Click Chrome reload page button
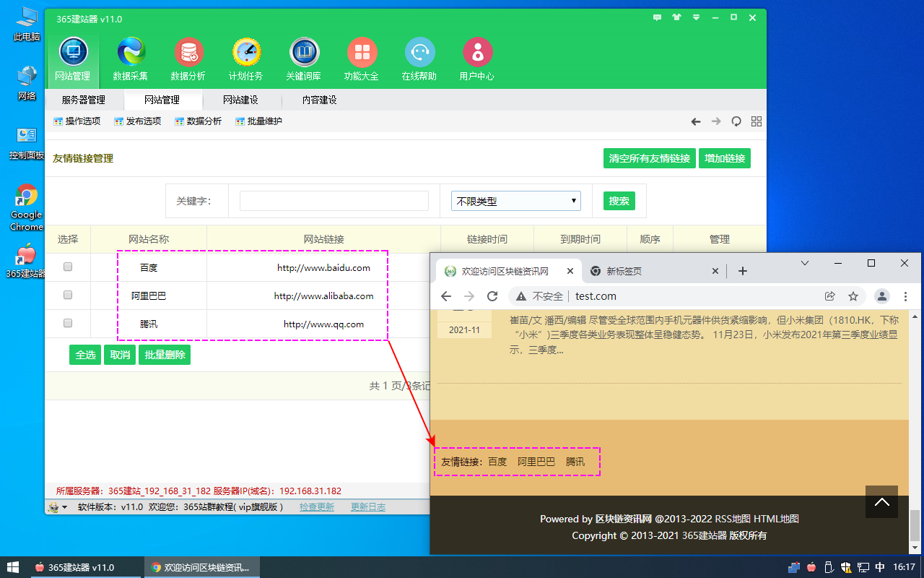Viewport: 924px width, 578px height. (492, 296)
